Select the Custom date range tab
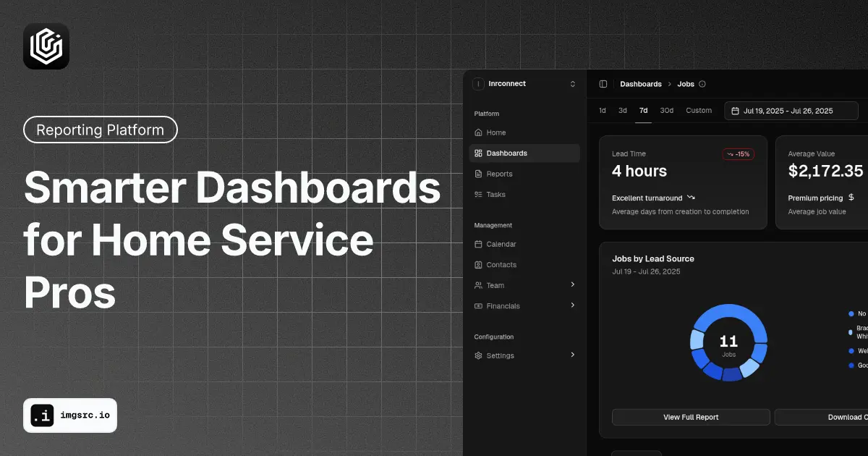Viewport: 868px width, 456px height. 698,110
